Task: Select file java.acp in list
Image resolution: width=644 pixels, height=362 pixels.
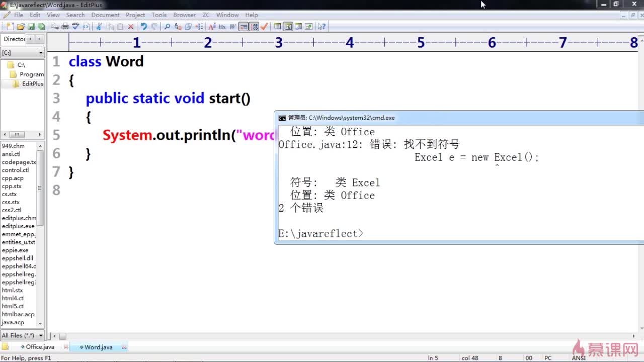Action: pyautogui.click(x=13, y=322)
